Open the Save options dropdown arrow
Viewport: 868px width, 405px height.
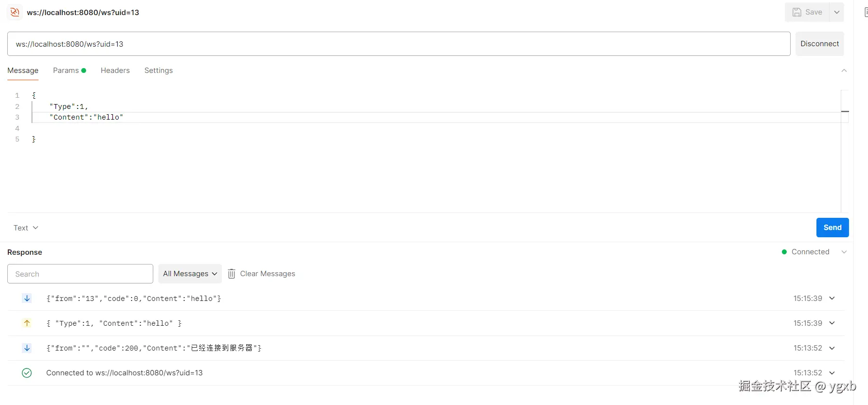pyautogui.click(x=837, y=12)
